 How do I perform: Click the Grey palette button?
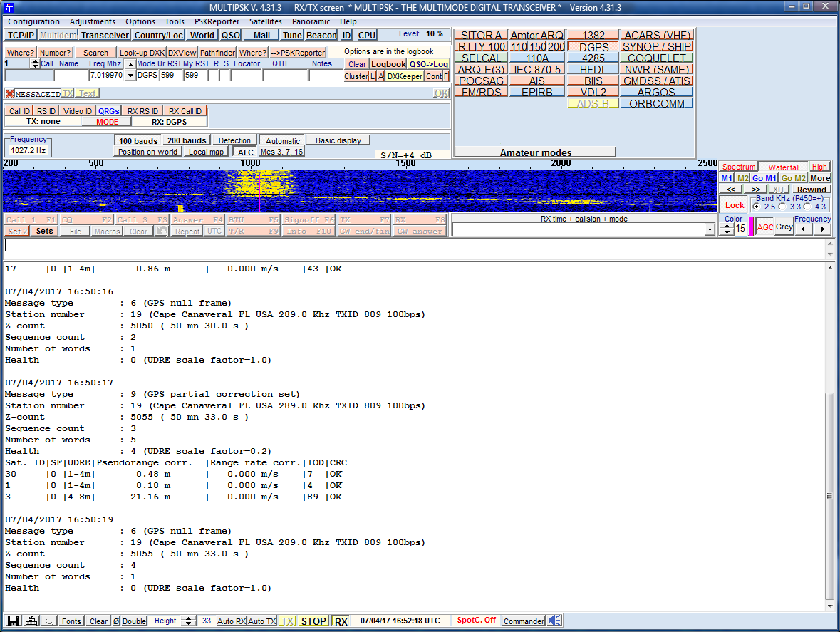coord(784,227)
